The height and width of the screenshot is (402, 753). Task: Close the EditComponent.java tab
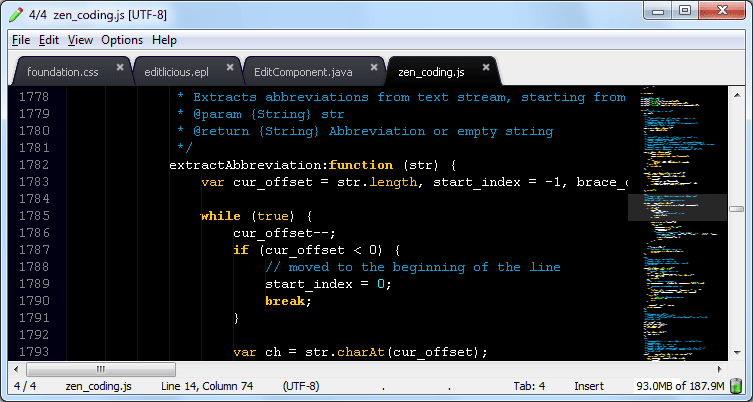pyautogui.click(x=374, y=68)
